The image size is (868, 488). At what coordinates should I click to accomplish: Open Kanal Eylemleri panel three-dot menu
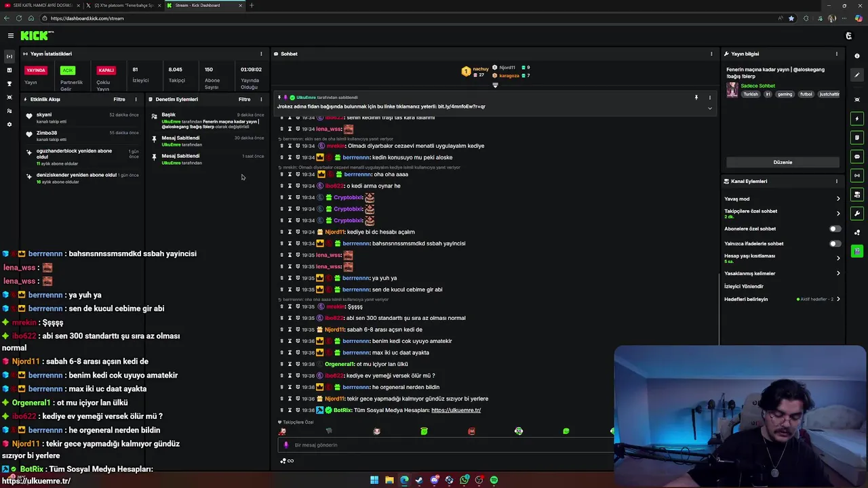[x=837, y=182]
